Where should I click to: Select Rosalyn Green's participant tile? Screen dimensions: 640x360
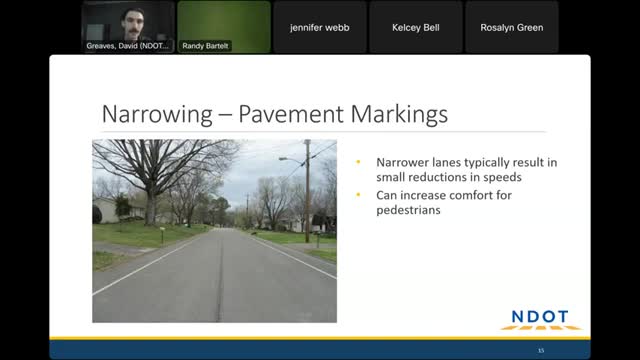[x=512, y=27]
